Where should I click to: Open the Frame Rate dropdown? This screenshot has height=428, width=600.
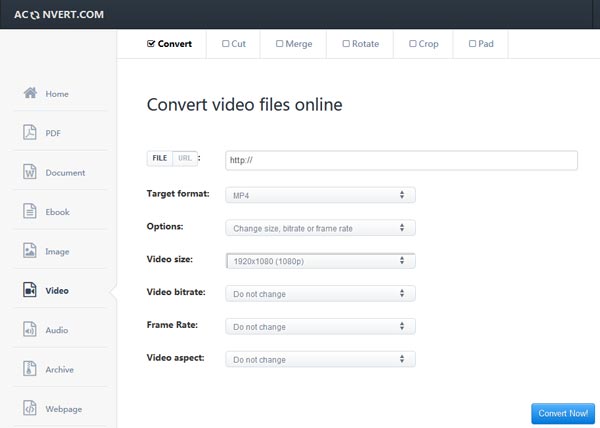tap(320, 327)
